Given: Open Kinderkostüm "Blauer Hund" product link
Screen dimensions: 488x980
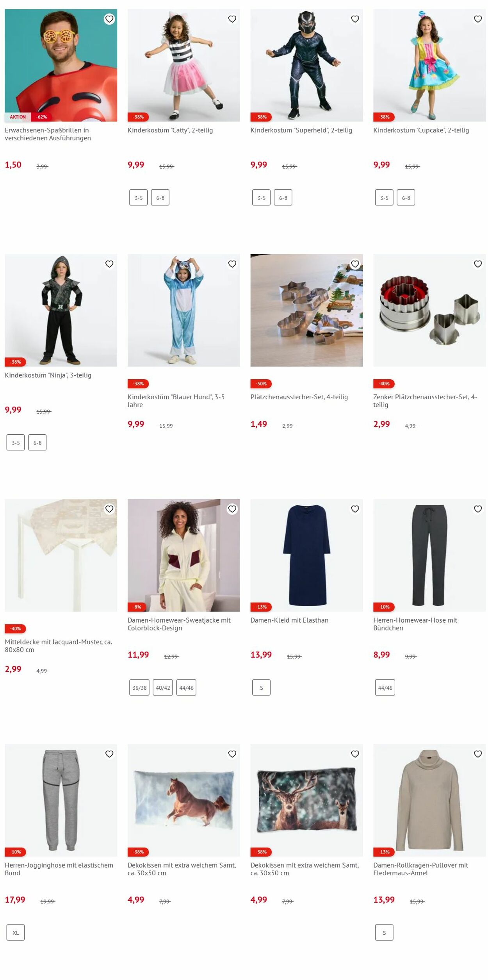Looking at the screenshot, I should click(x=176, y=401).
